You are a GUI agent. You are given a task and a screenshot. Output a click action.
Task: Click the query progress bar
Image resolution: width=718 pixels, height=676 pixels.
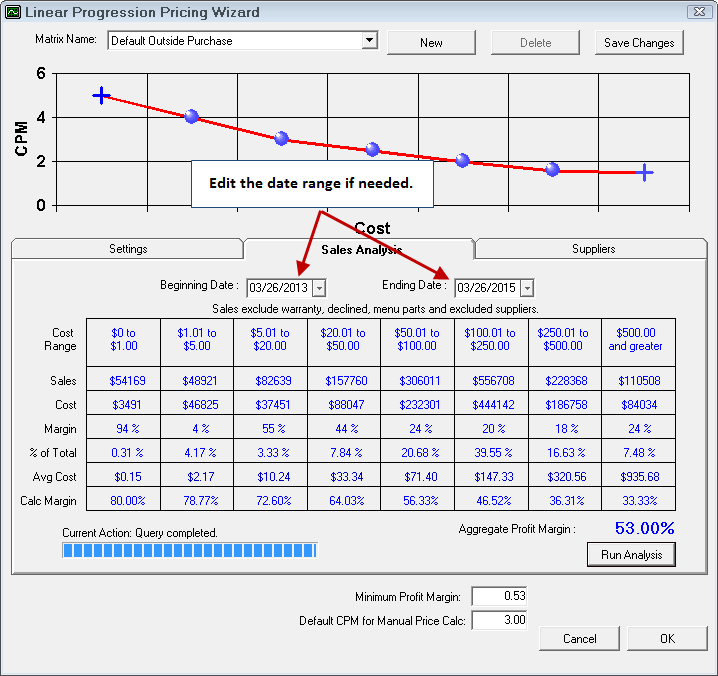(189, 550)
